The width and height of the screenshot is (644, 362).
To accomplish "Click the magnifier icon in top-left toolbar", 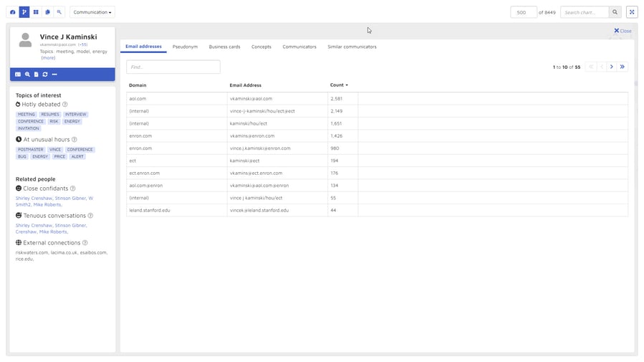I will 59,12.
